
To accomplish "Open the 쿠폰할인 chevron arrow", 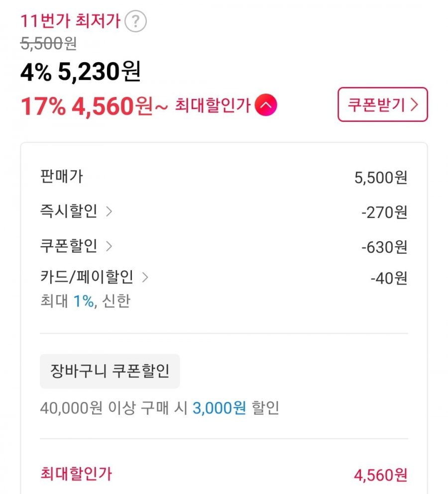I will tap(109, 246).
